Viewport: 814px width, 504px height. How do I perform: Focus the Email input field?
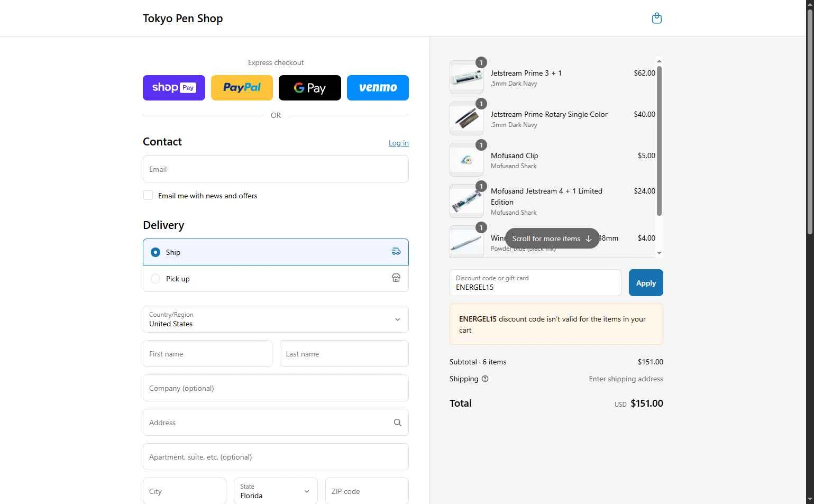276,169
